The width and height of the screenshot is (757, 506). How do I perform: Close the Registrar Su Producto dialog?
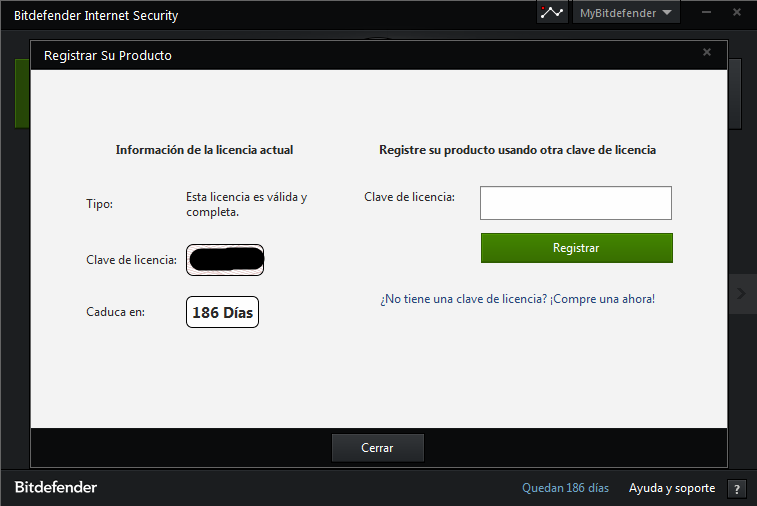click(707, 52)
